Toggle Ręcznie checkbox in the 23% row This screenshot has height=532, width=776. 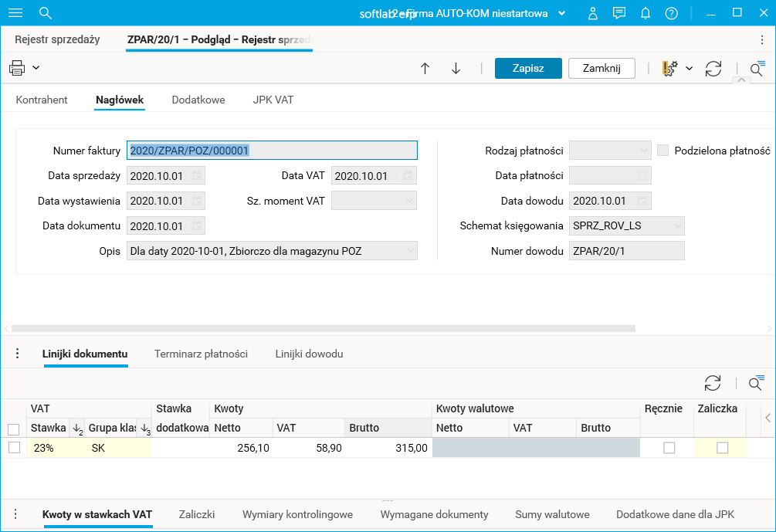click(x=669, y=448)
